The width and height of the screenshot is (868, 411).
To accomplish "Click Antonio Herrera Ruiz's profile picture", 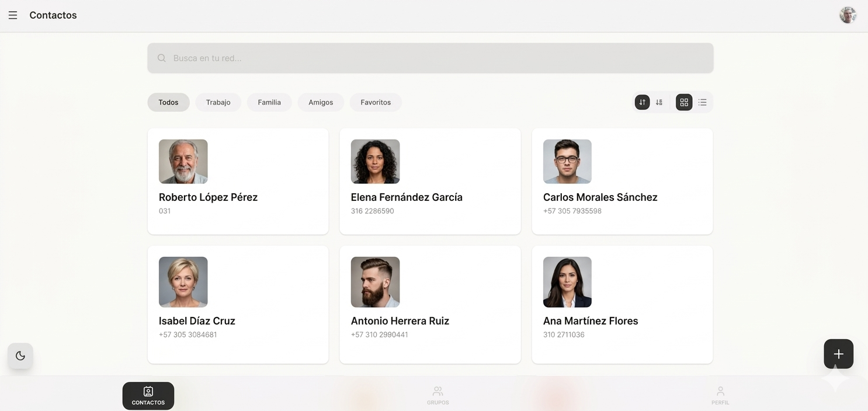I will (375, 282).
